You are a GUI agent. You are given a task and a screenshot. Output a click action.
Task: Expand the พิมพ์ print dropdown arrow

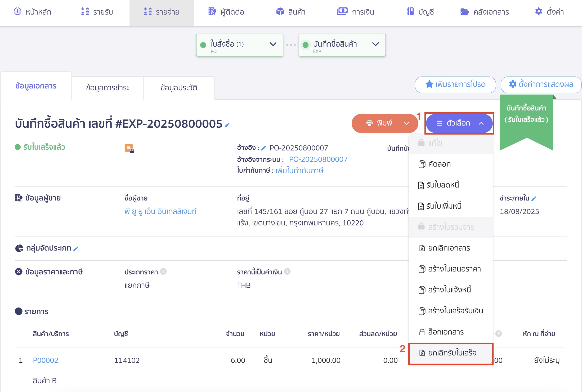point(406,123)
